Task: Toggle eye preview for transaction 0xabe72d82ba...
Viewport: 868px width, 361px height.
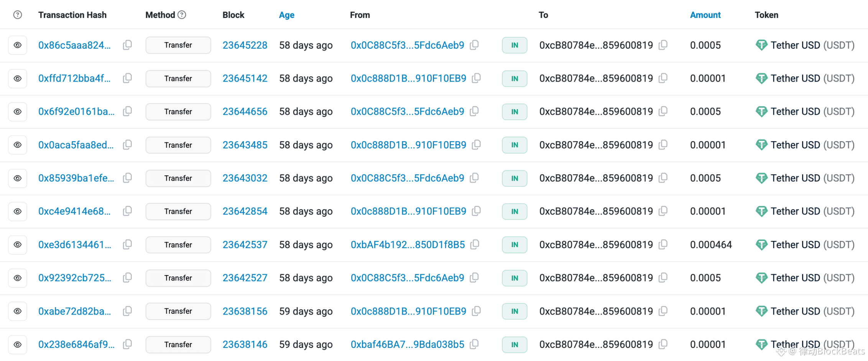Action: click(18, 311)
